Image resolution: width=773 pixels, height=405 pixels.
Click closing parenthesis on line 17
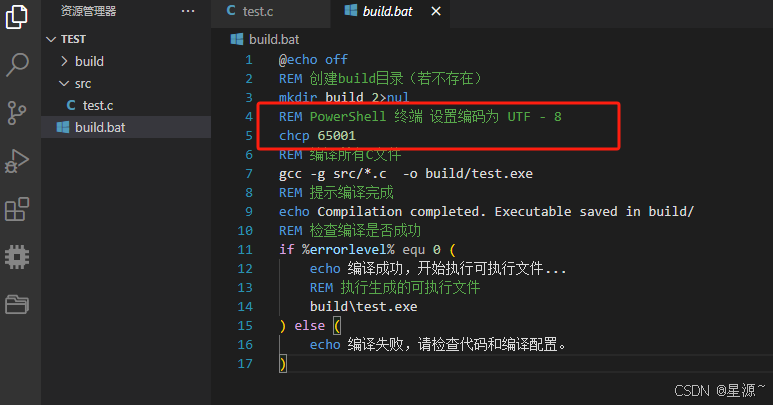pos(282,364)
